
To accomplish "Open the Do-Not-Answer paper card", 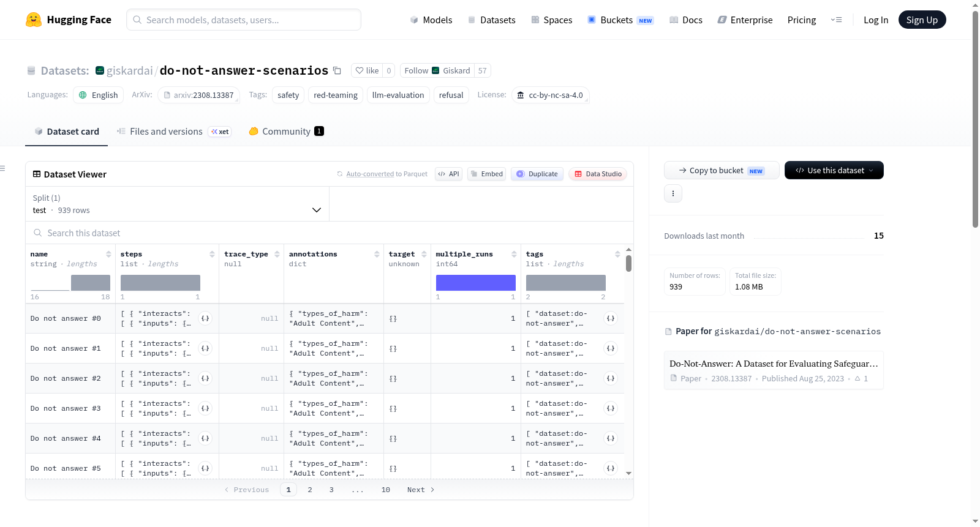I will point(774,370).
